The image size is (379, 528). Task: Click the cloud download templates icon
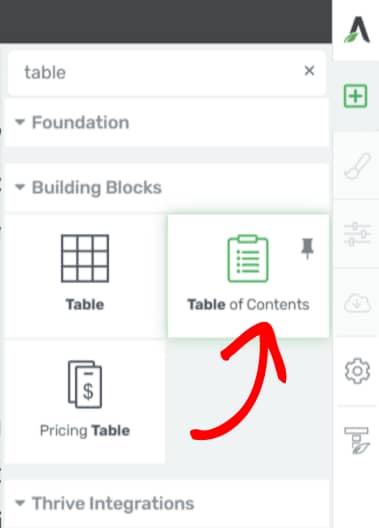(x=357, y=302)
